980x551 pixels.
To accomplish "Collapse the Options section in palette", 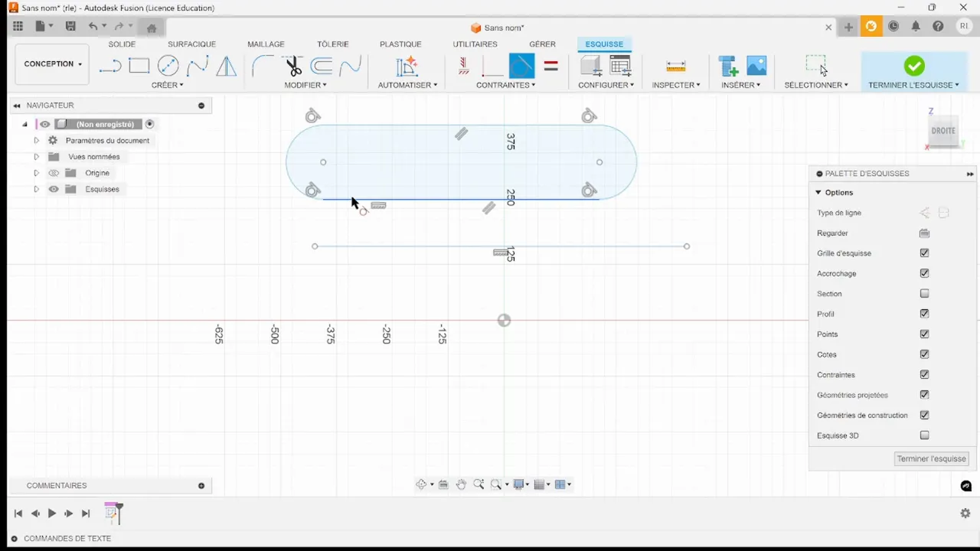I will click(818, 193).
